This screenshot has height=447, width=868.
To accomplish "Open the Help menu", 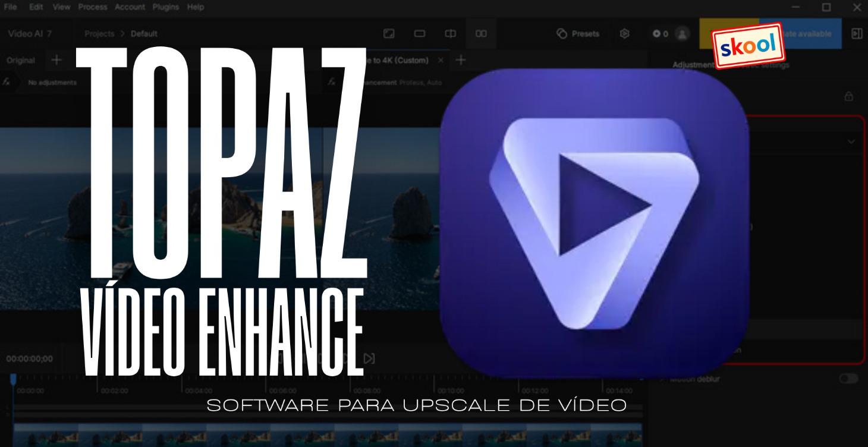I will [x=196, y=7].
